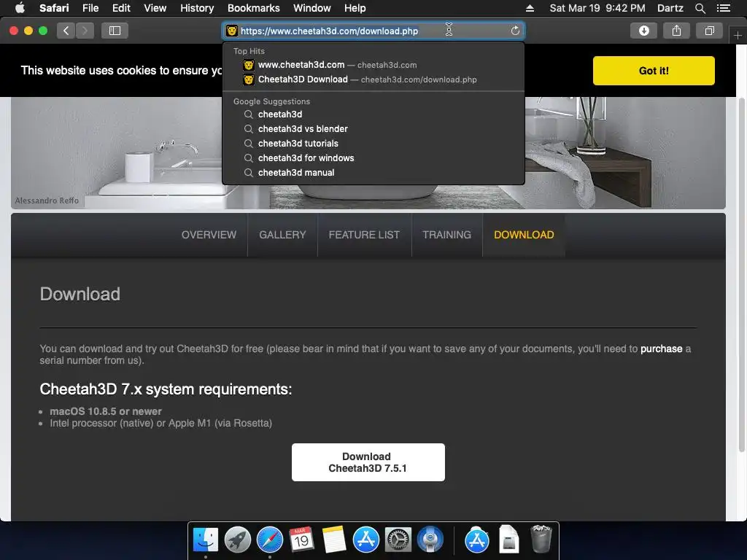This screenshot has height=560, width=747.
Task: Follow the purchase link
Action: tap(661, 349)
